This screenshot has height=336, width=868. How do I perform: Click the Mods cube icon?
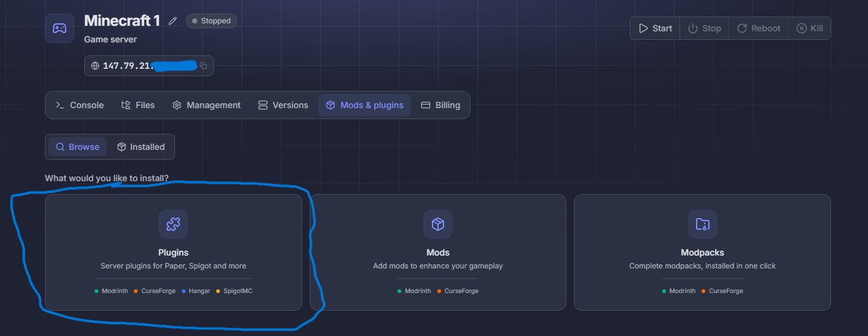[438, 224]
